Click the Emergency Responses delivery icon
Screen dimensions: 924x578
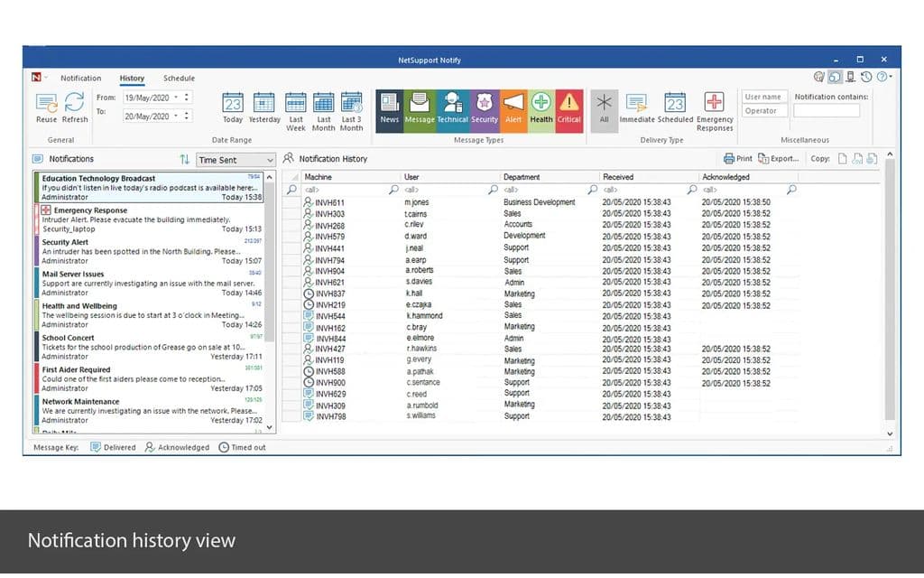tap(715, 103)
